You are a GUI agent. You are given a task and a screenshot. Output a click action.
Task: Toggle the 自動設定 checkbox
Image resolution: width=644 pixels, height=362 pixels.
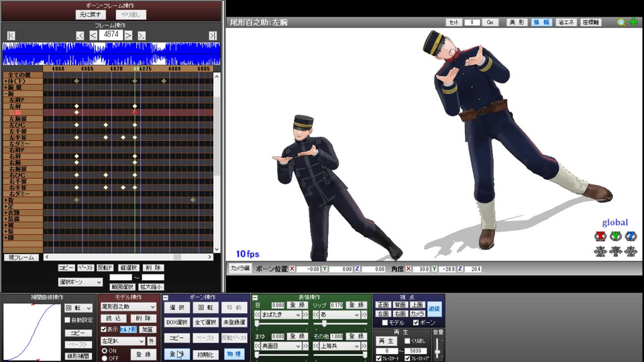pos(68,320)
